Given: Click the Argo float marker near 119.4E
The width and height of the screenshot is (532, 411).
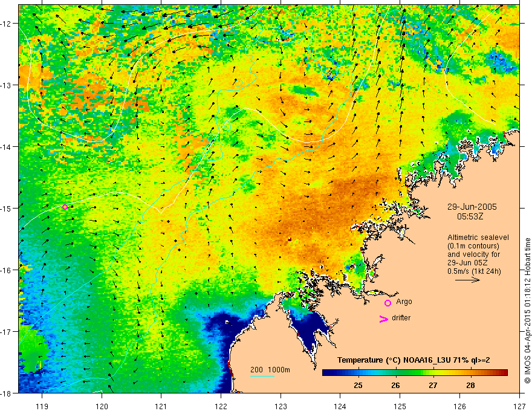Looking at the screenshot, I should coord(65,207).
